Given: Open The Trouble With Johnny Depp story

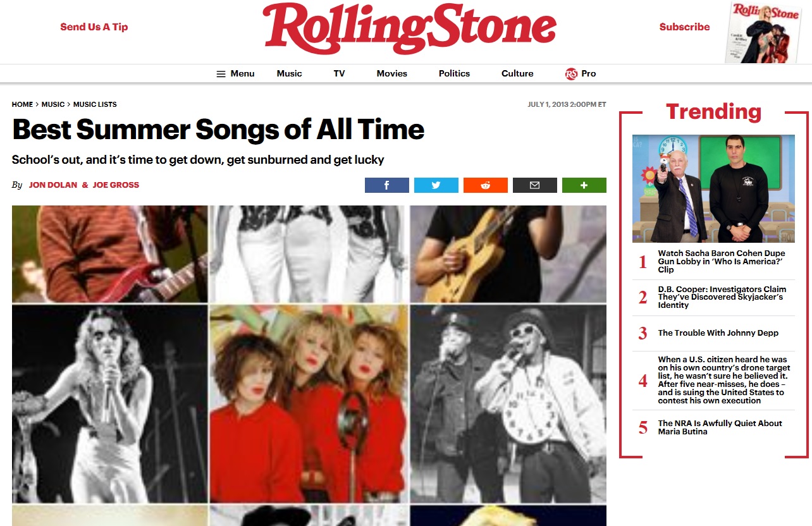Looking at the screenshot, I should point(718,333).
